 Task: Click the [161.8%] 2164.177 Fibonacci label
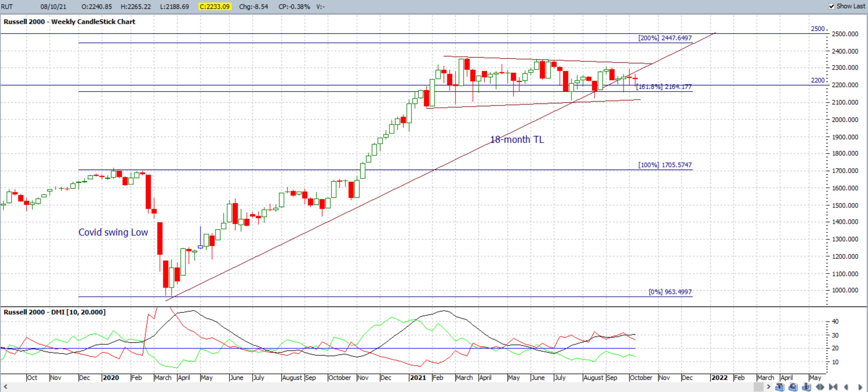(x=664, y=87)
